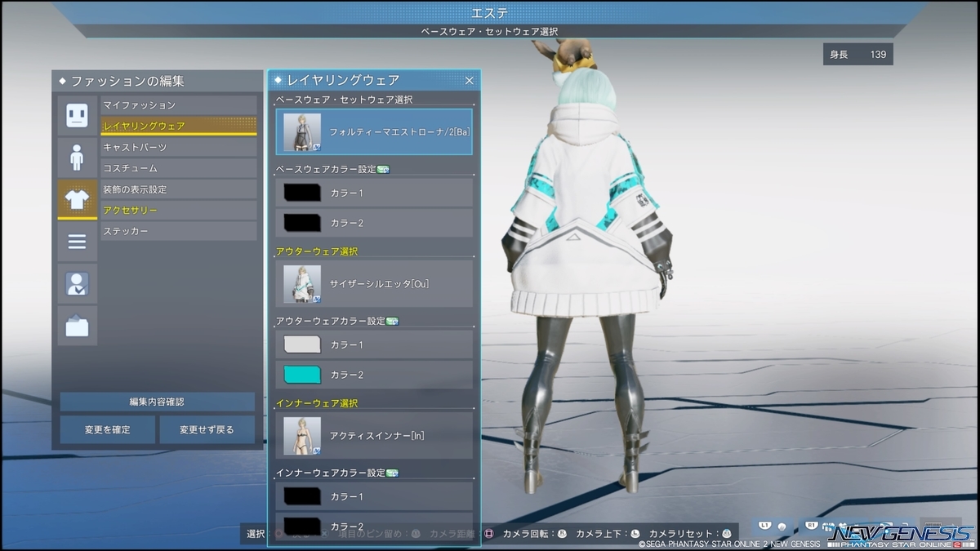Pick outer wear カラー1 white swatch
The image size is (980, 551).
[301, 344]
